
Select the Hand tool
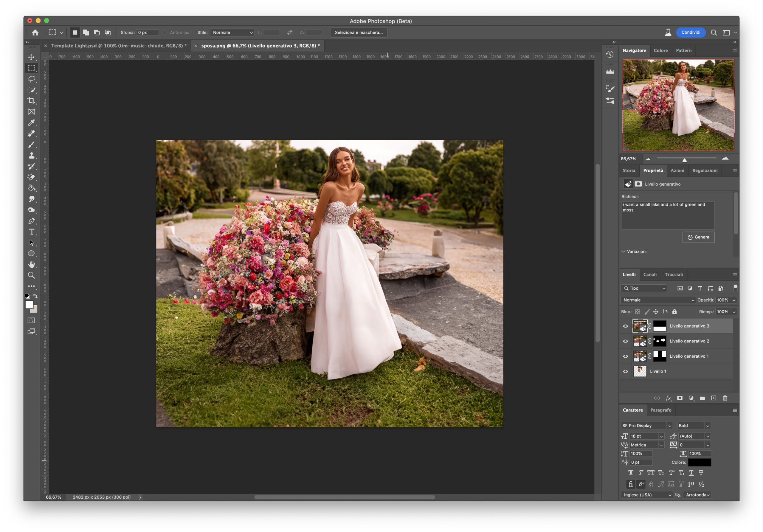click(32, 264)
